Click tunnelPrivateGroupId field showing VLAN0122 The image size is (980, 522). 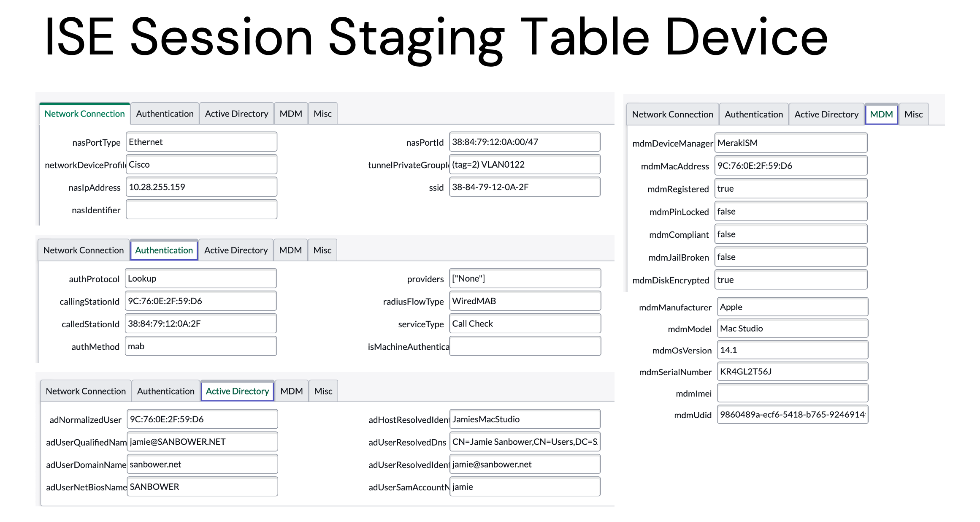525,165
